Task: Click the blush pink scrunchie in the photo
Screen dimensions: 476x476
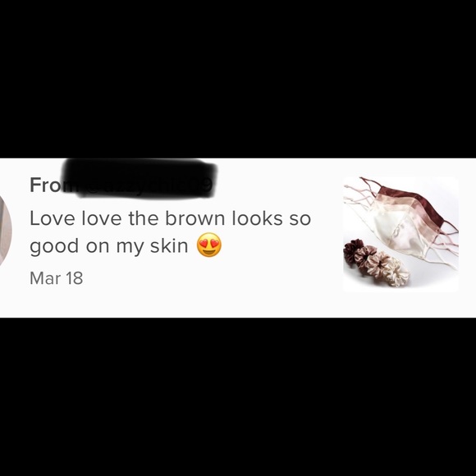Action: pos(366,258)
